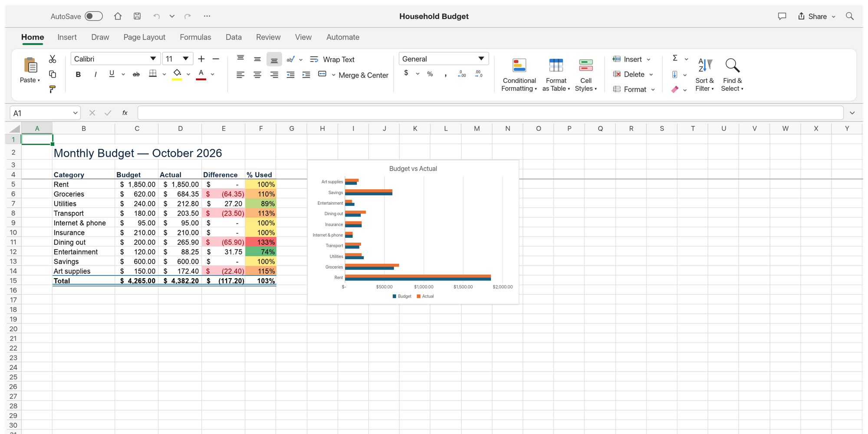The width and height of the screenshot is (868, 434).
Task: Toggle Bold formatting
Action: pos(78,74)
